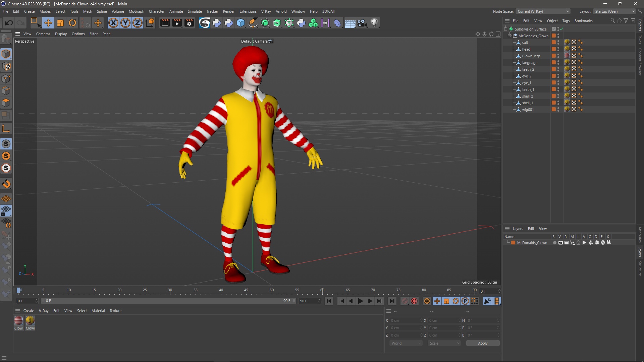Click the Enable Axis L icon
Image resolution: width=644 pixels, height=362 pixels.
tap(6, 129)
